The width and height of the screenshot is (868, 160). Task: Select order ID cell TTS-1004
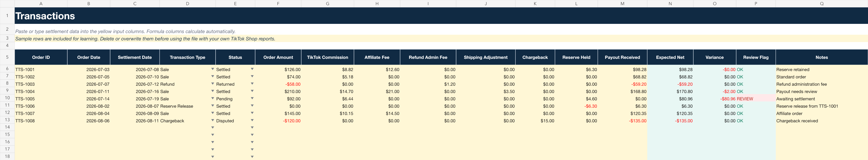pos(41,91)
